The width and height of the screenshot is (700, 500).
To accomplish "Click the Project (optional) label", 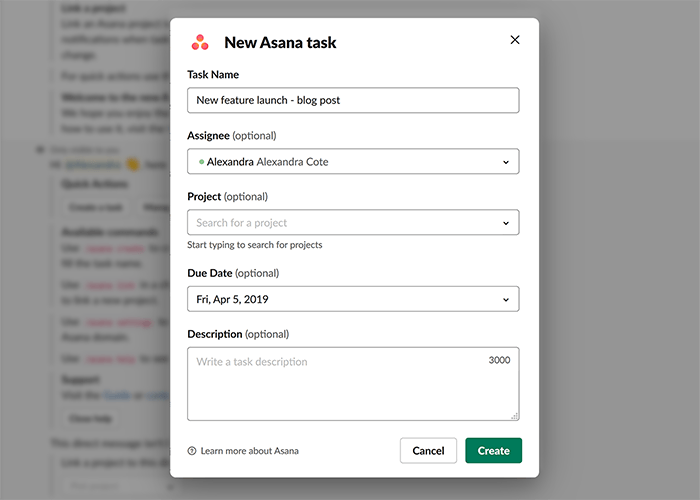I will [227, 196].
